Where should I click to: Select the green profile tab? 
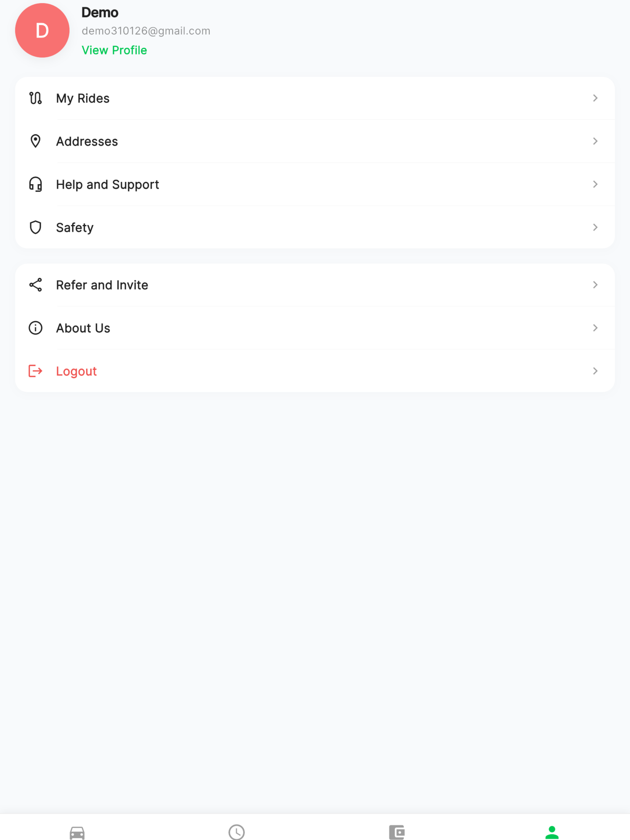552,832
